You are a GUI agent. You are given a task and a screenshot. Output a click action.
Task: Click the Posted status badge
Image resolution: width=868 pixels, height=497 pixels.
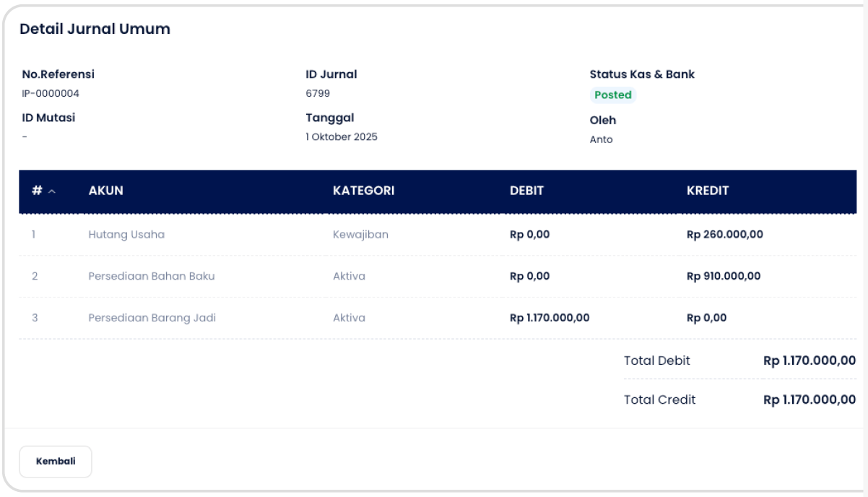tap(613, 95)
